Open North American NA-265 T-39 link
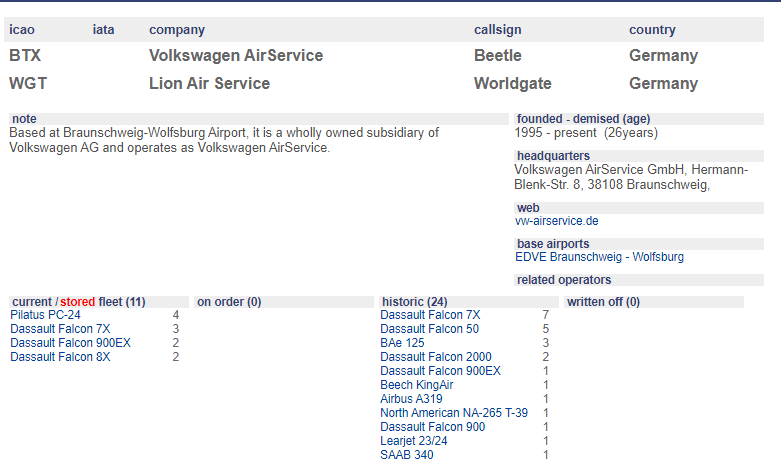 [454, 412]
